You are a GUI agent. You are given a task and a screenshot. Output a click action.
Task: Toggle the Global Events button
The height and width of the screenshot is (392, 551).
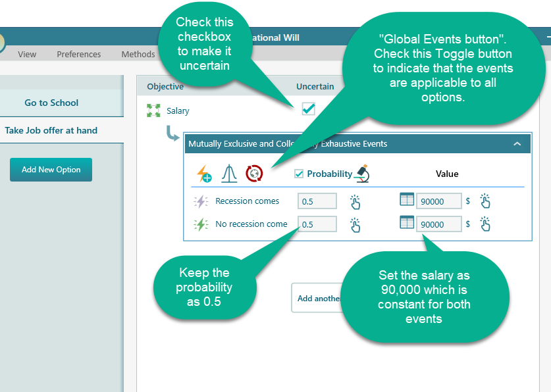[254, 174]
